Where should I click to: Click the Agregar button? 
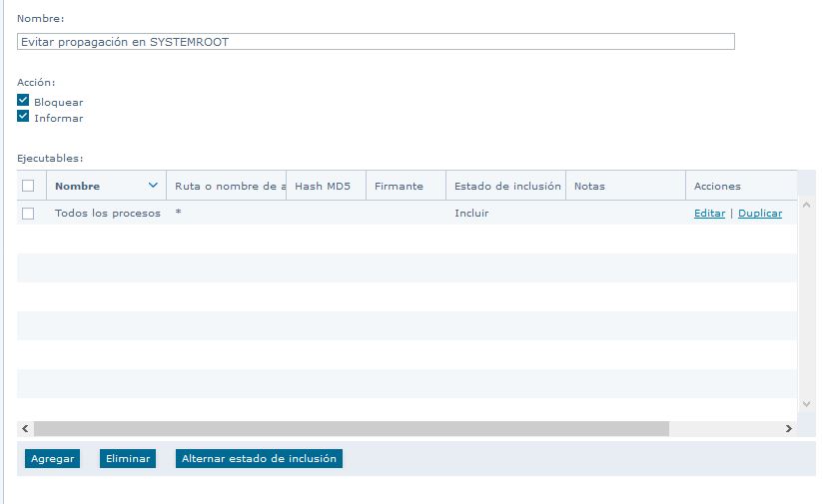pyautogui.click(x=52, y=458)
